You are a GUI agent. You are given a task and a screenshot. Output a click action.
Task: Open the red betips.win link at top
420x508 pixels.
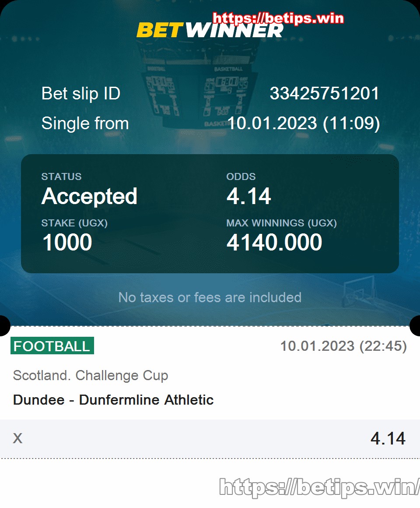tap(278, 18)
